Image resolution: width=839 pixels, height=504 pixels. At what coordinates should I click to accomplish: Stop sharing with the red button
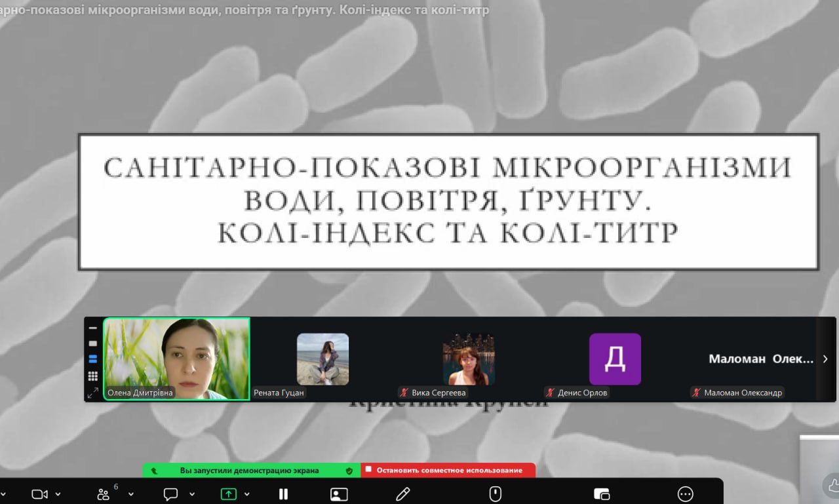coord(448,470)
